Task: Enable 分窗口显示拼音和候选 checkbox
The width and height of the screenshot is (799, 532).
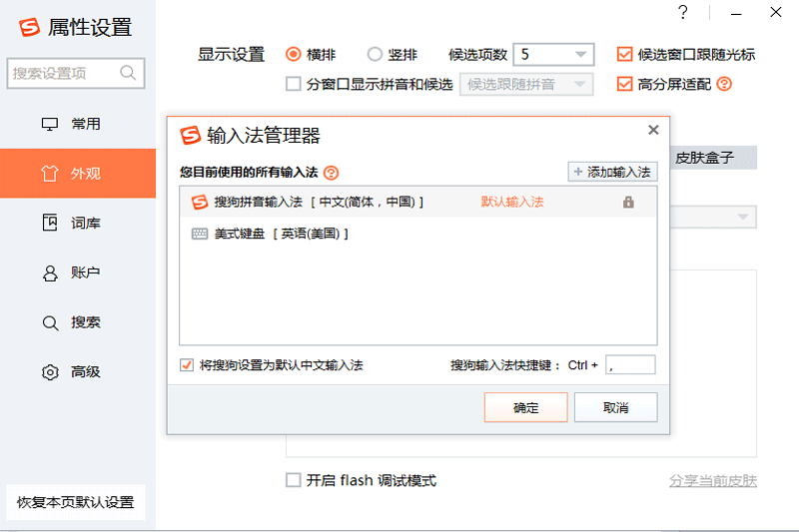Action: pos(293,84)
